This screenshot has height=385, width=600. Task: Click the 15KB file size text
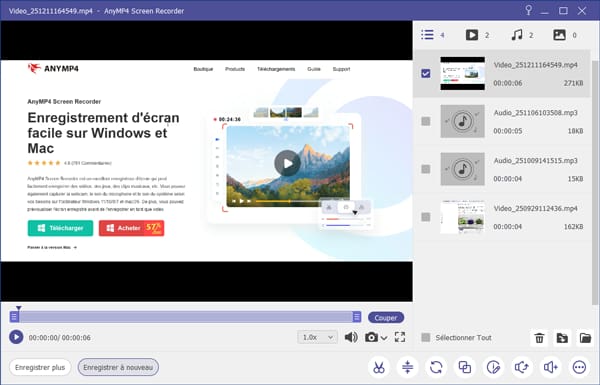click(x=575, y=179)
